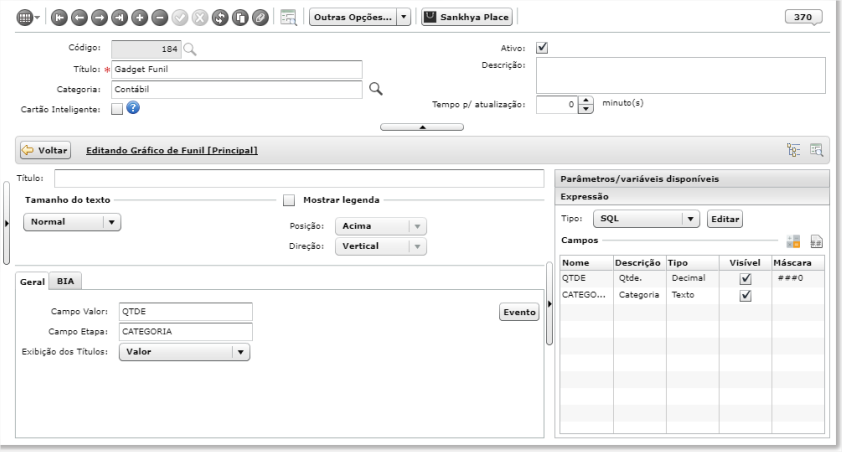Click the field mask icon in Campos
The width and height of the screenshot is (842, 452).
point(816,241)
